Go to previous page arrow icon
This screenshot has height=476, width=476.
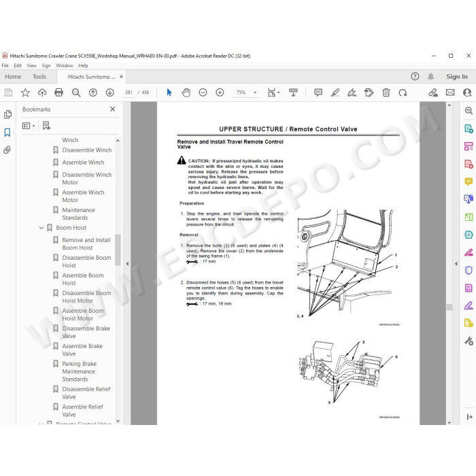93,92
